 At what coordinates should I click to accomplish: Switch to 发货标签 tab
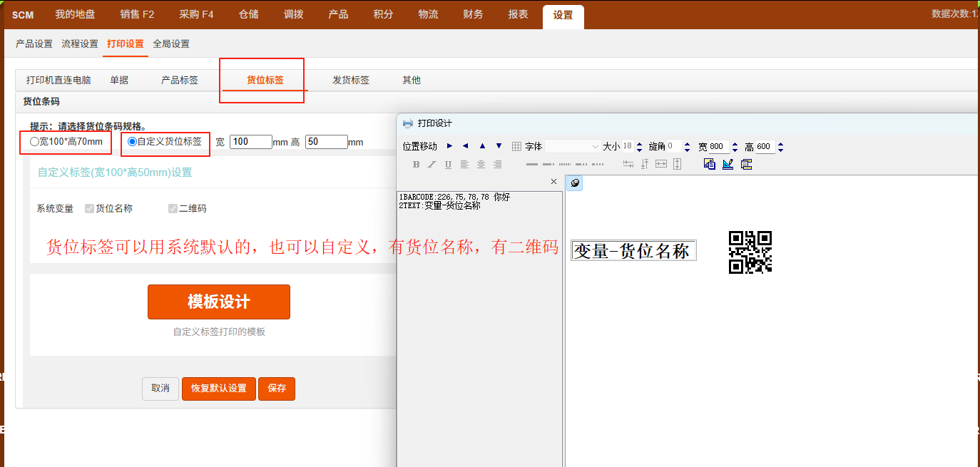coord(351,80)
